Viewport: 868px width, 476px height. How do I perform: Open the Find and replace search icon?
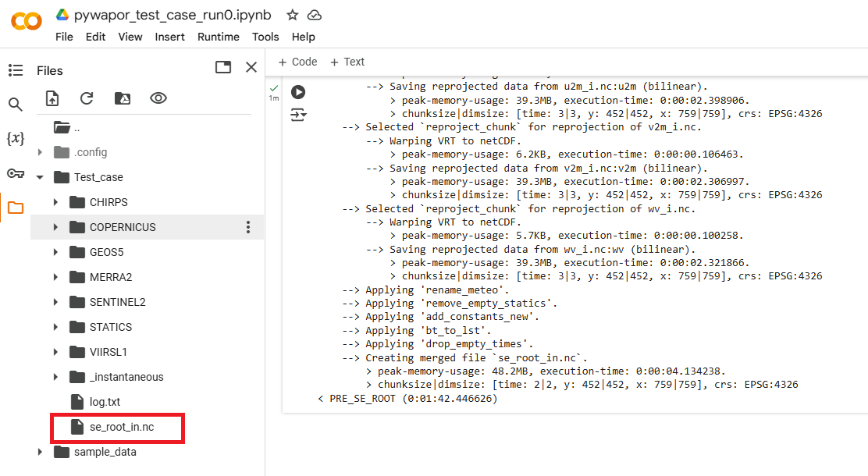coord(16,105)
